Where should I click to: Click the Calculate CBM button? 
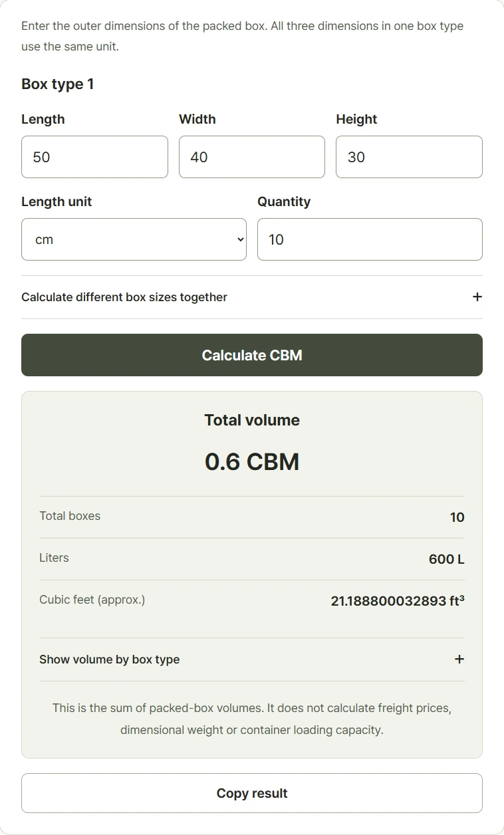(x=252, y=355)
